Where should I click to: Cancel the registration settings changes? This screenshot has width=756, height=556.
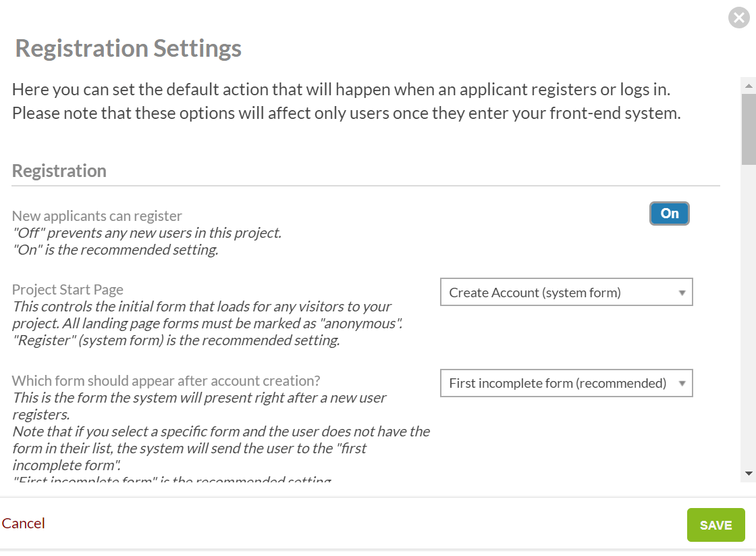point(24,523)
